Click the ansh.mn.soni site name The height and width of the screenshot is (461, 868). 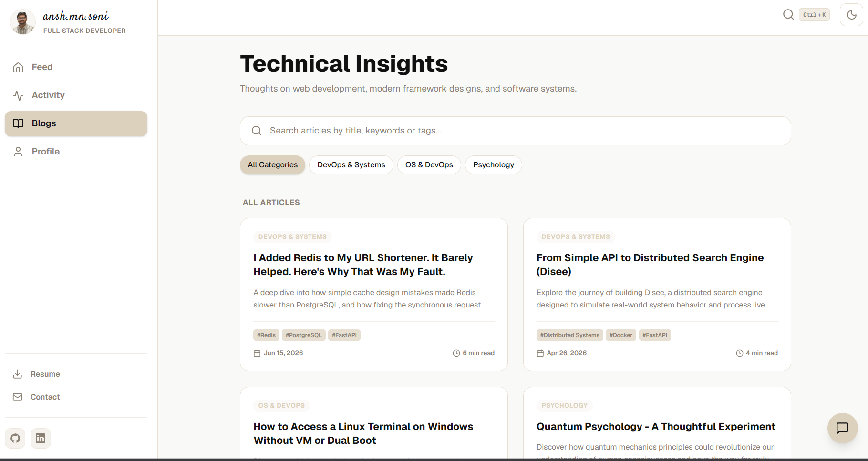76,16
